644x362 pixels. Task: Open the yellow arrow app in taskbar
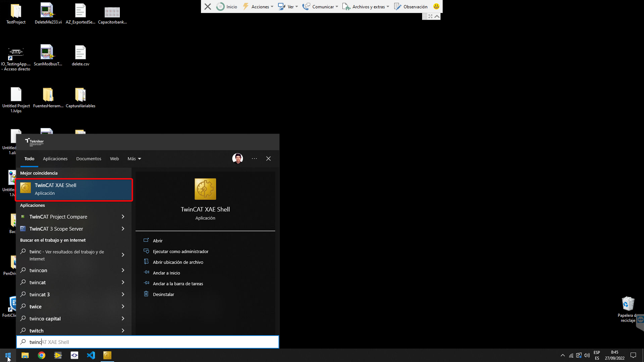58,355
